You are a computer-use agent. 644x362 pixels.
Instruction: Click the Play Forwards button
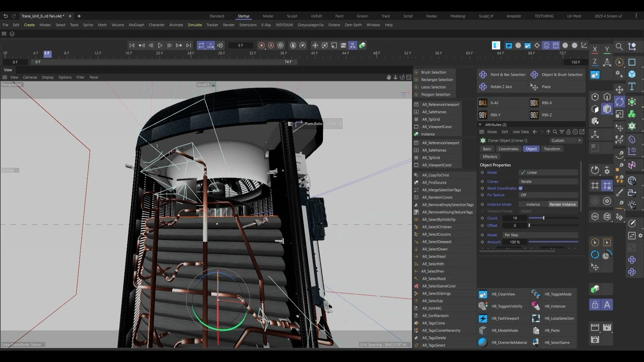click(x=160, y=45)
